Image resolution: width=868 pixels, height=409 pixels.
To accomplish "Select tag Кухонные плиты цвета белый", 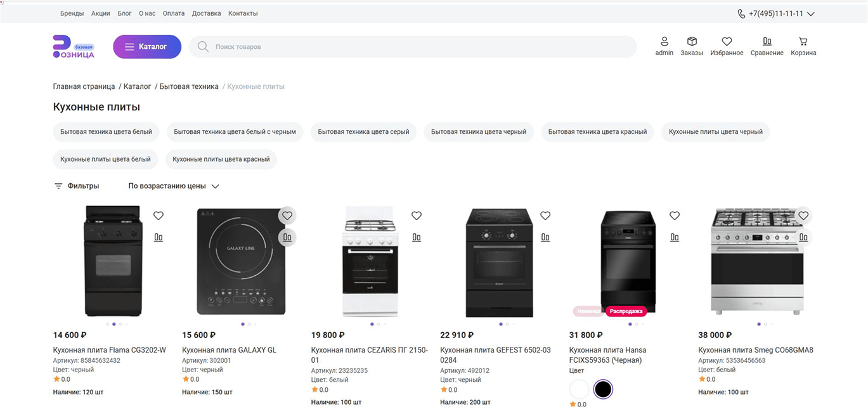I will click(x=105, y=159).
